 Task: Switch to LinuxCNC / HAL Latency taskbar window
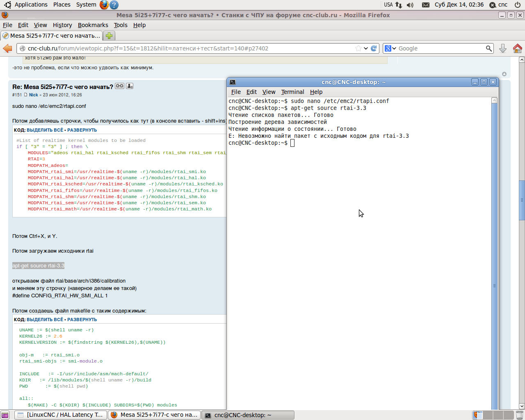coord(61,415)
